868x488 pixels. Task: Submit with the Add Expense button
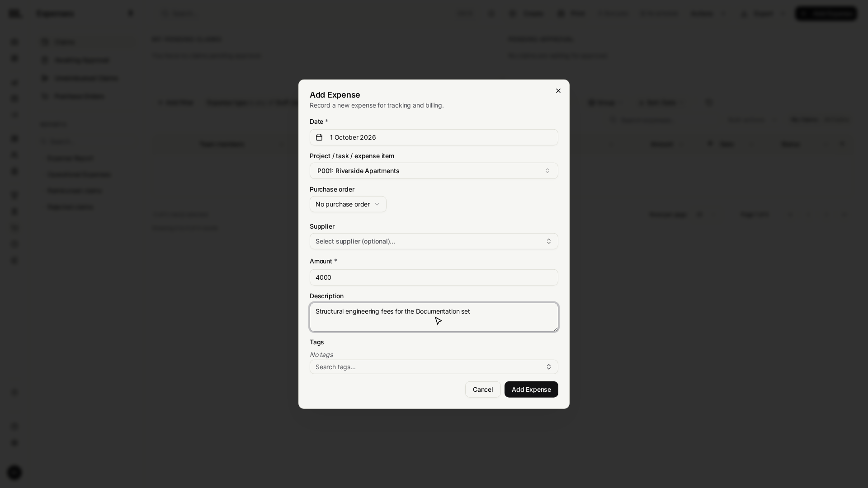[x=531, y=389]
